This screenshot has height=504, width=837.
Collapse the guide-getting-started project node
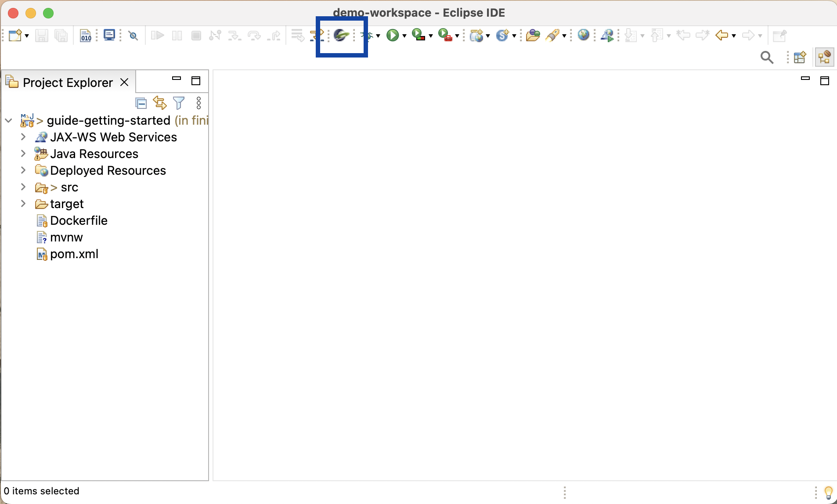8,120
